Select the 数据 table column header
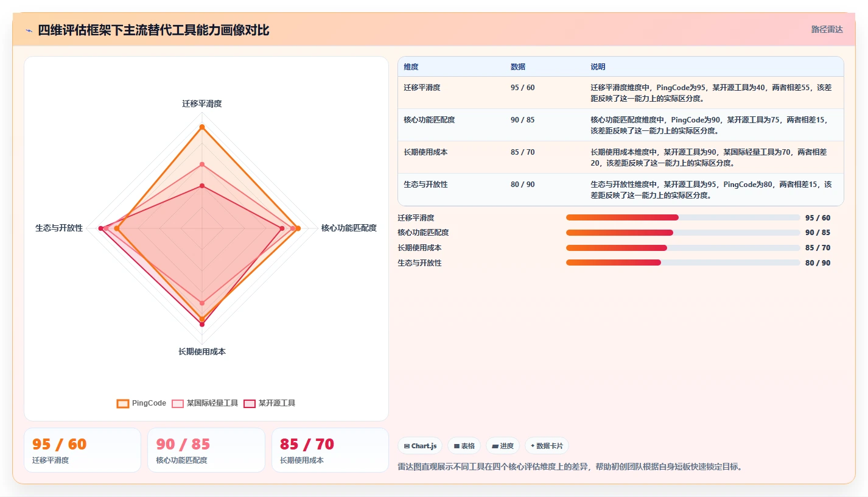This screenshot has width=868, height=497. click(518, 67)
